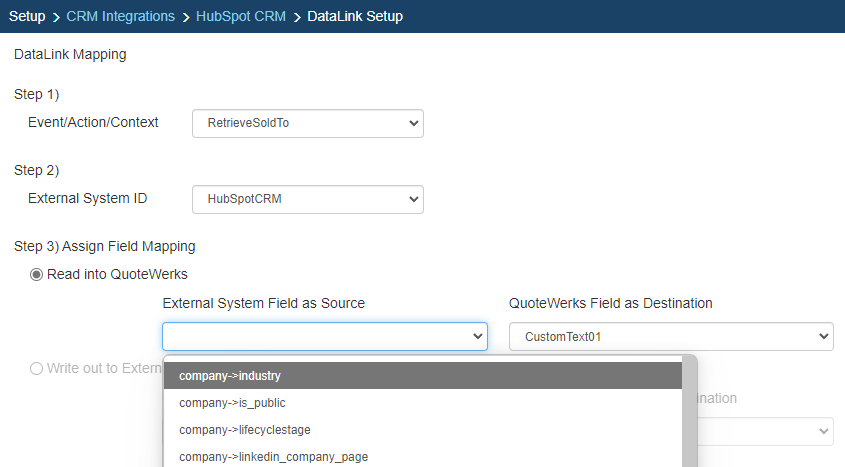This screenshot has height=467, width=845.
Task: Click the chevron after Setup breadcrumb
Action: coord(56,17)
